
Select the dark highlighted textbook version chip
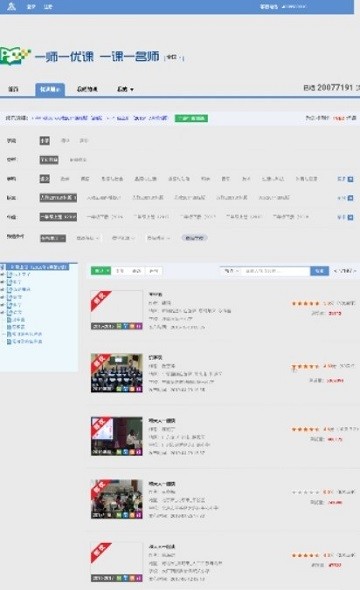pos(58,198)
